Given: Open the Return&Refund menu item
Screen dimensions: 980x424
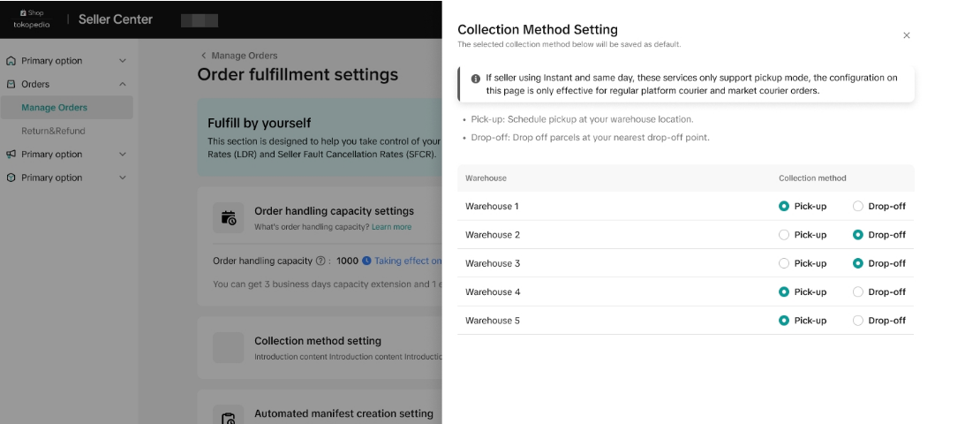Looking at the screenshot, I should tap(53, 131).
